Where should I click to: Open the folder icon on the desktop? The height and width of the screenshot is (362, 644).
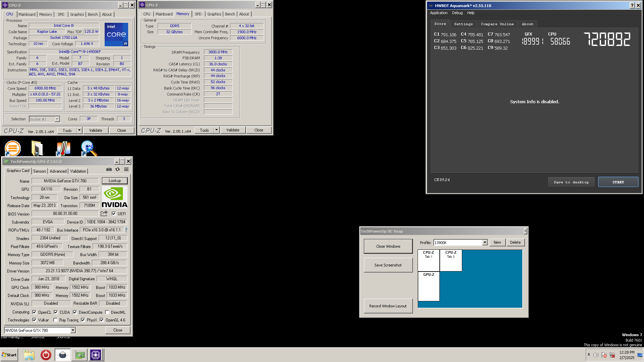click(37, 148)
